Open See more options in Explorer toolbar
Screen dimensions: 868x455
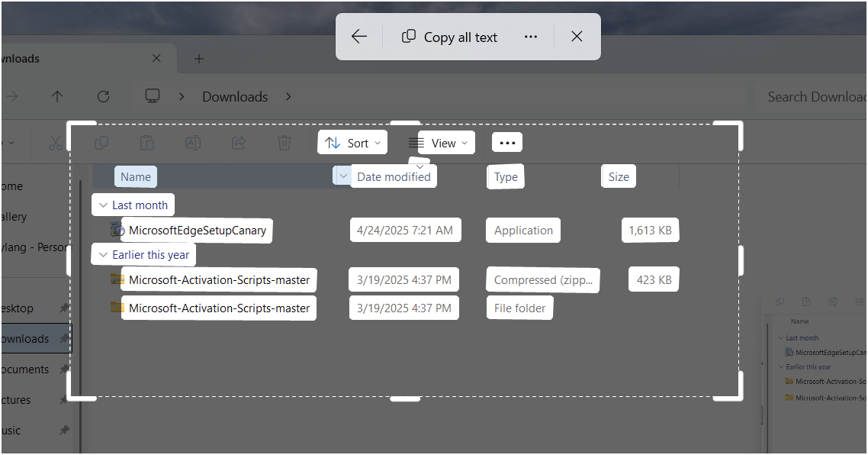(x=507, y=143)
